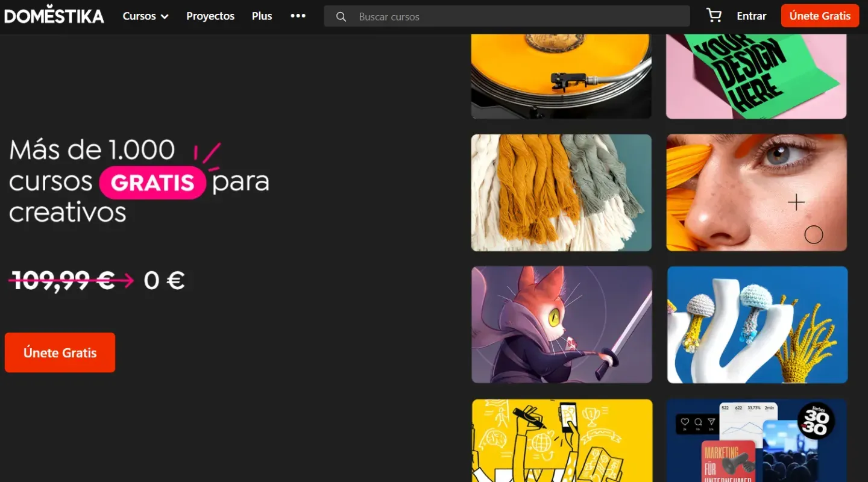Screen dimensions: 868x482
Task: Click Únete Gratis in the header
Action: (x=820, y=16)
